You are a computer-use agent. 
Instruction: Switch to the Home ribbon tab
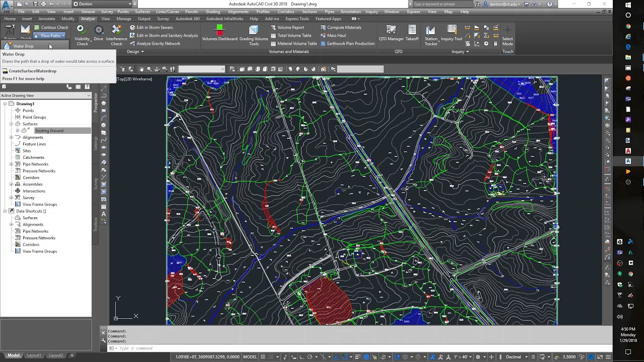pyautogui.click(x=10, y=19)
